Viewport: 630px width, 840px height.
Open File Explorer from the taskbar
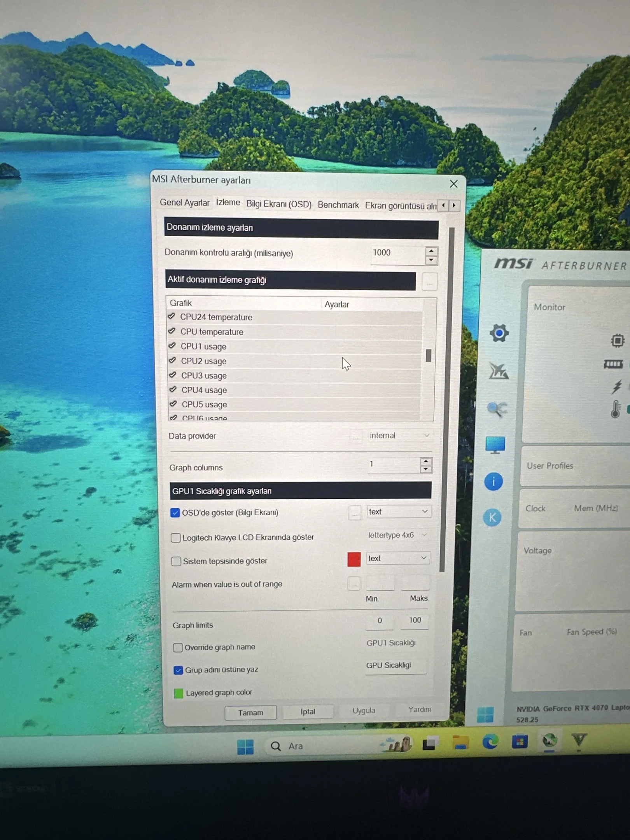(460, 743)
